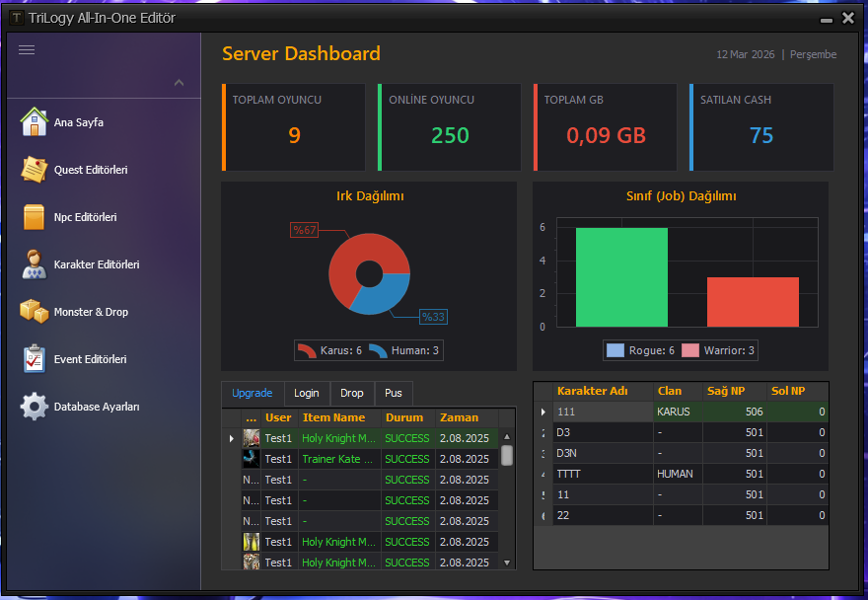Click the Npc Editörleri box icon

point(35,217)
